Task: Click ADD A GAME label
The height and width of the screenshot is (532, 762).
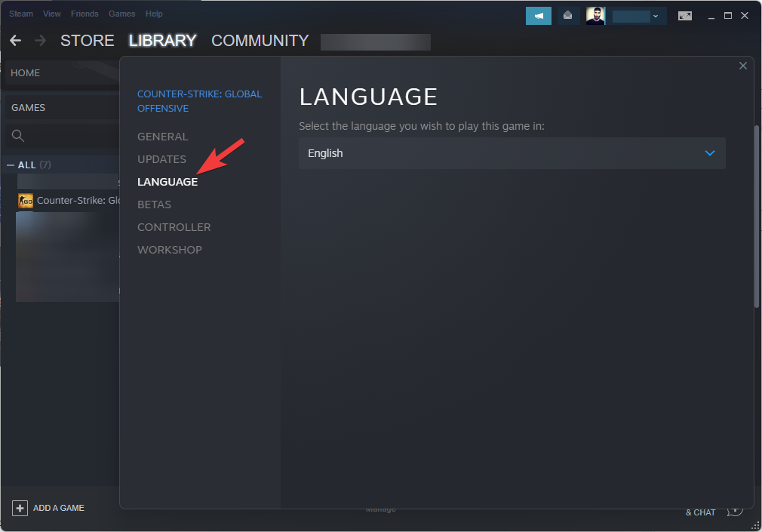Action: tap(59, 508)
